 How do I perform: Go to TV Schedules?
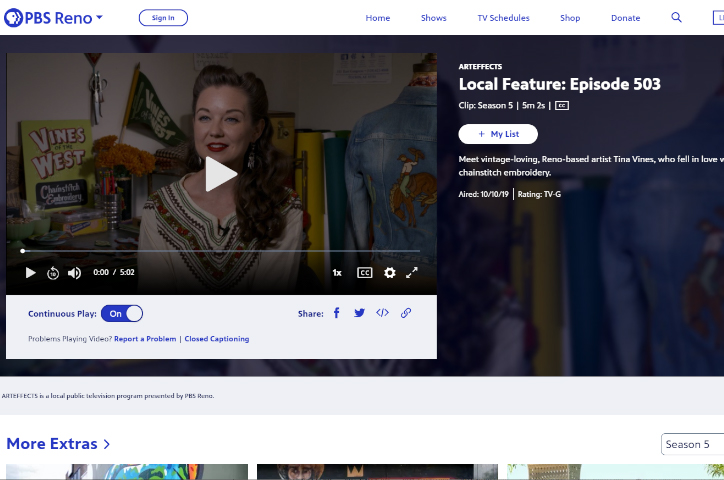[x=503, y=18]
